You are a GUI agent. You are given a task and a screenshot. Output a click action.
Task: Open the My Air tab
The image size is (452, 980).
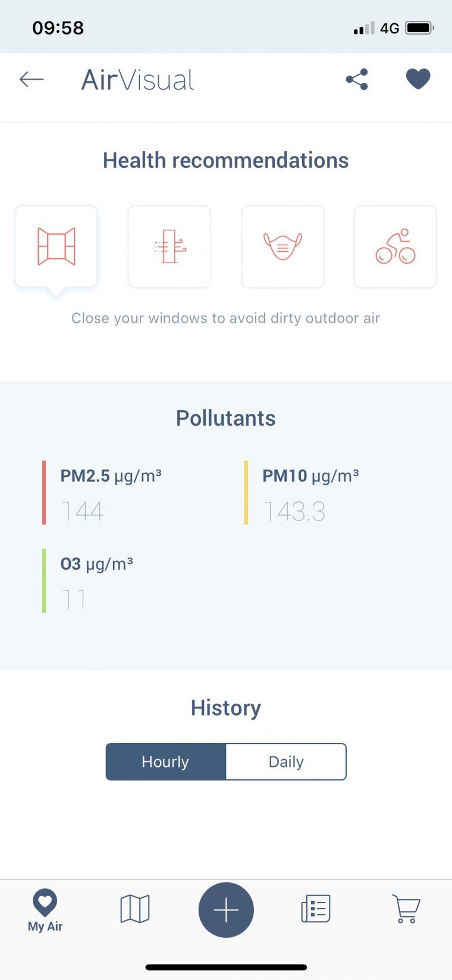pyautogui.click(x=45, y=910)
